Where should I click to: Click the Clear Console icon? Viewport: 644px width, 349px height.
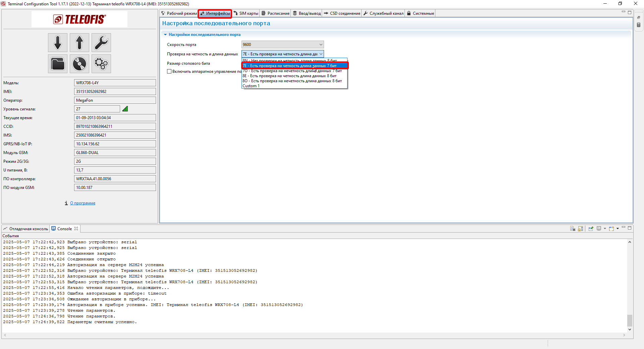click(573, 229)
